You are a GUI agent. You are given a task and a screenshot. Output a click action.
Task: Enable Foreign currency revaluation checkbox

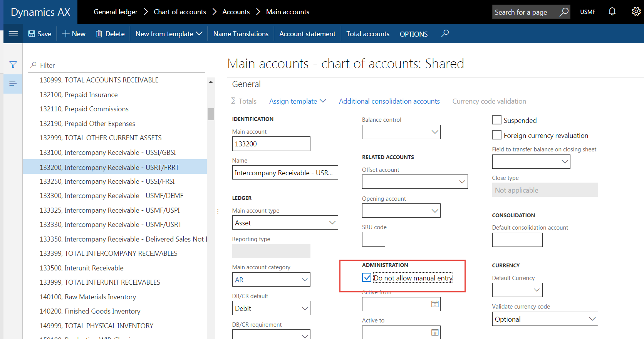(x=497, y=135)
